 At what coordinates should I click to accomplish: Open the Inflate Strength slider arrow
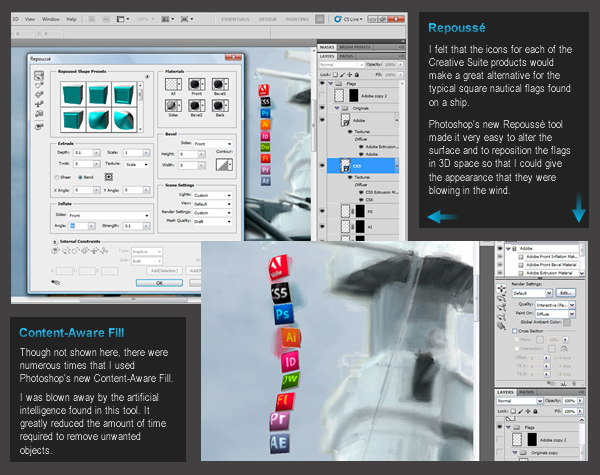(x=146, y=226)
